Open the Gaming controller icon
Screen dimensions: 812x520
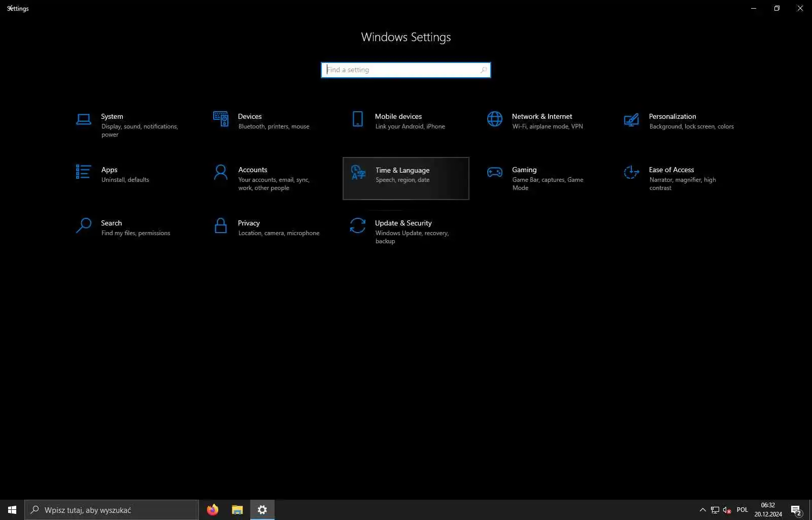point(495,172)
